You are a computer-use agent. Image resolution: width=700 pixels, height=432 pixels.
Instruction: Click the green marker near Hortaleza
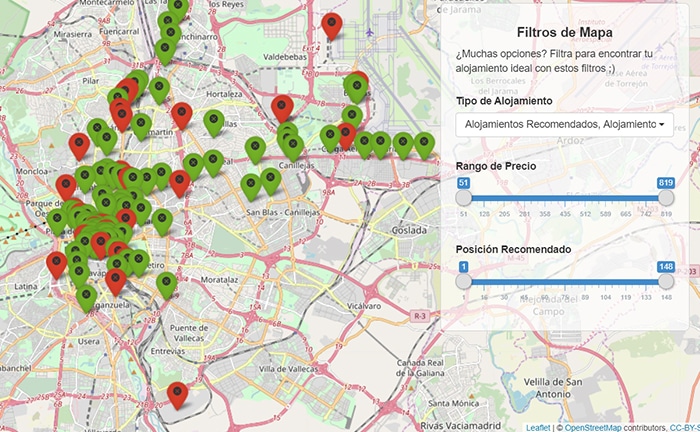click(213, 121)
